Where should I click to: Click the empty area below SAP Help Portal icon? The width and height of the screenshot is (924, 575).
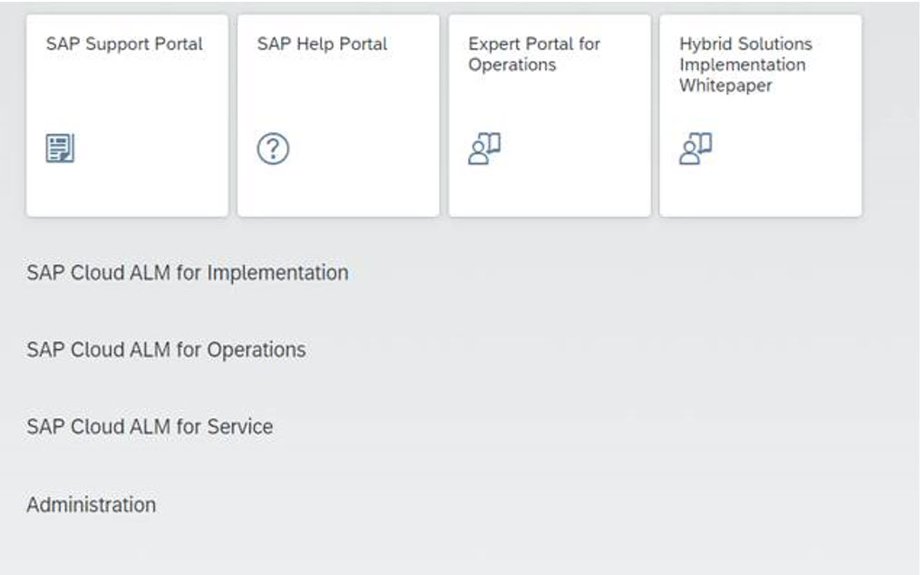tap(338, 191)
